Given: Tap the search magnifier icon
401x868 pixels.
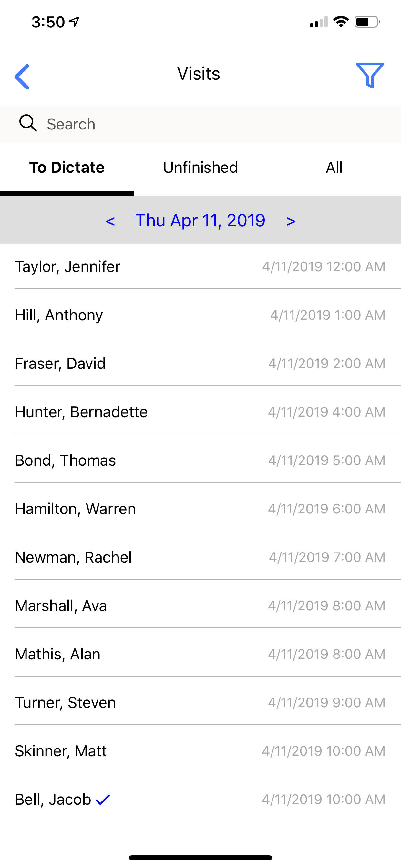Looking at the screenshot, I should (x=28, y=123).
